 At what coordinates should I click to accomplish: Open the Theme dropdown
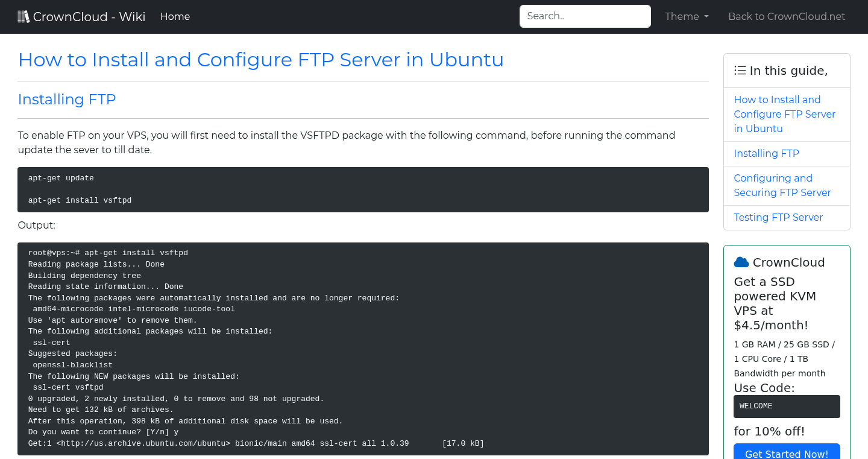[686, 16]
